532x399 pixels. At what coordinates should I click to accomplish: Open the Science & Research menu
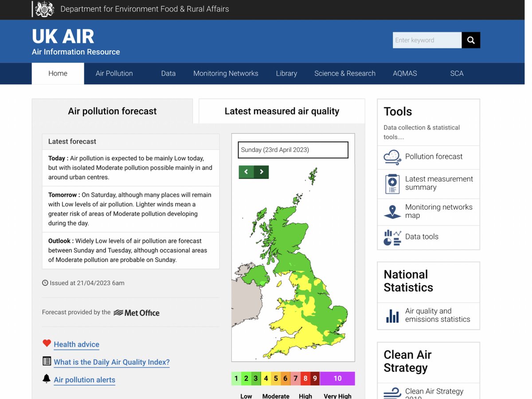click(x=345, y=74)
